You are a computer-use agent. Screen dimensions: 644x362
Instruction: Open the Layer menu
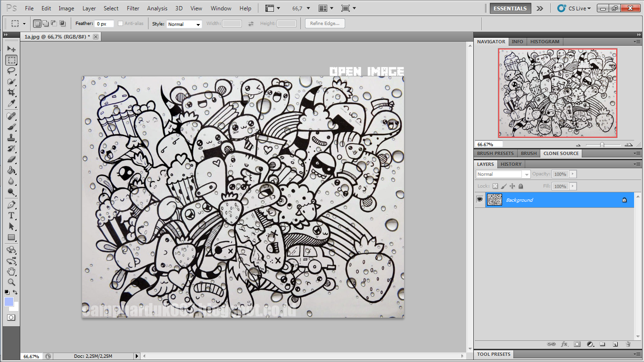coord(89,8)
